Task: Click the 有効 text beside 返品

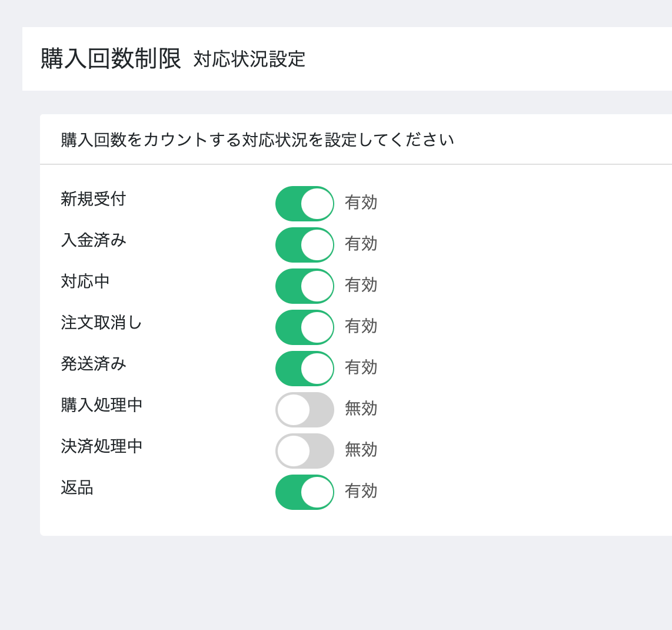Action: pos(361,490)
